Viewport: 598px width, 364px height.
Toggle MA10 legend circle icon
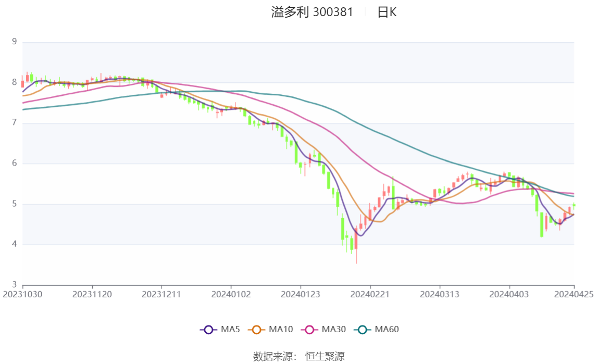(256, 330)
